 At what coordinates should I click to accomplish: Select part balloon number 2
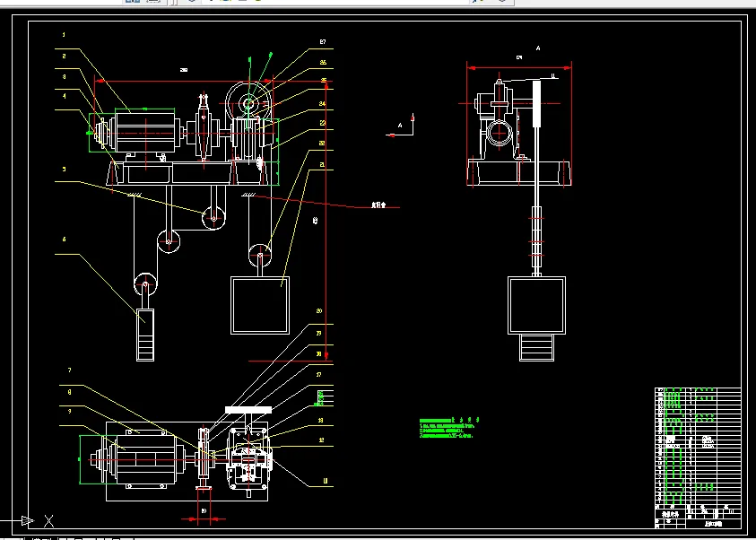tap(64, 57)
